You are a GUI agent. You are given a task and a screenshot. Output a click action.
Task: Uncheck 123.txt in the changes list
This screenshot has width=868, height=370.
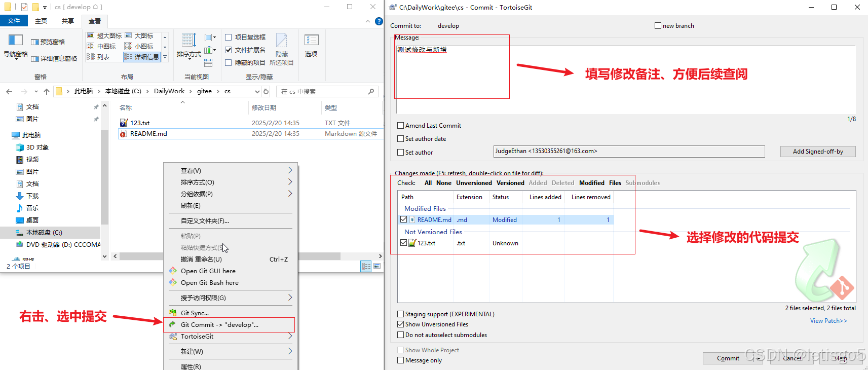[404, 243]
